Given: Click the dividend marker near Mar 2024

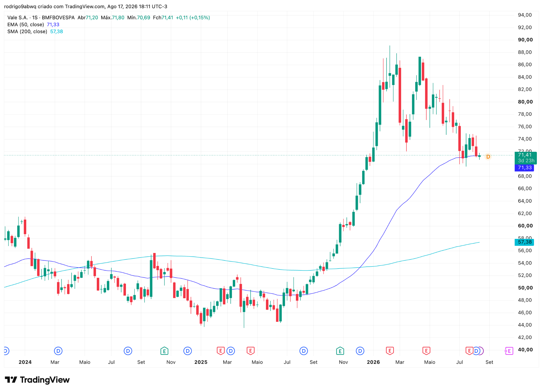Looking at the screenshot, I should tap(58, 351).
